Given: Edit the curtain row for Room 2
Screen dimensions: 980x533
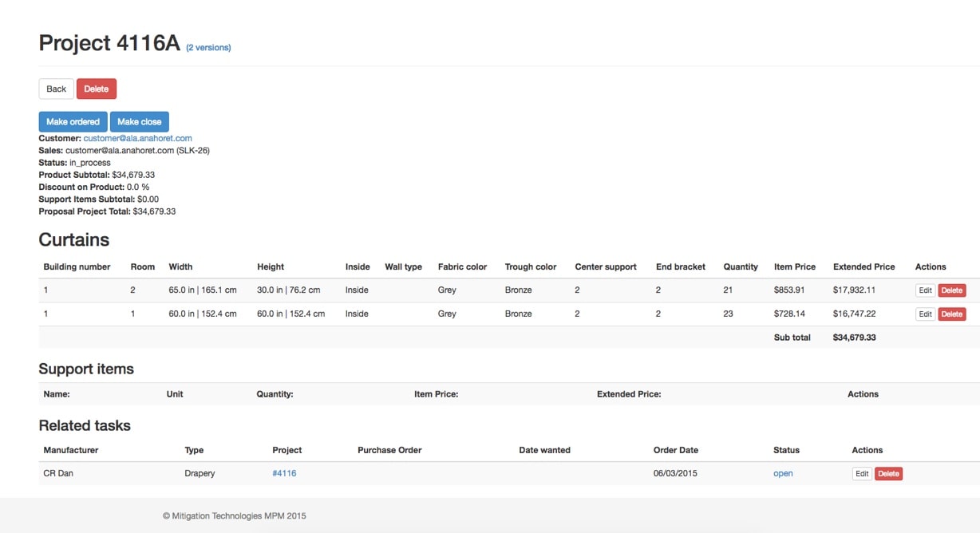Looking at the screenshot, I should (x=925, y=290).
